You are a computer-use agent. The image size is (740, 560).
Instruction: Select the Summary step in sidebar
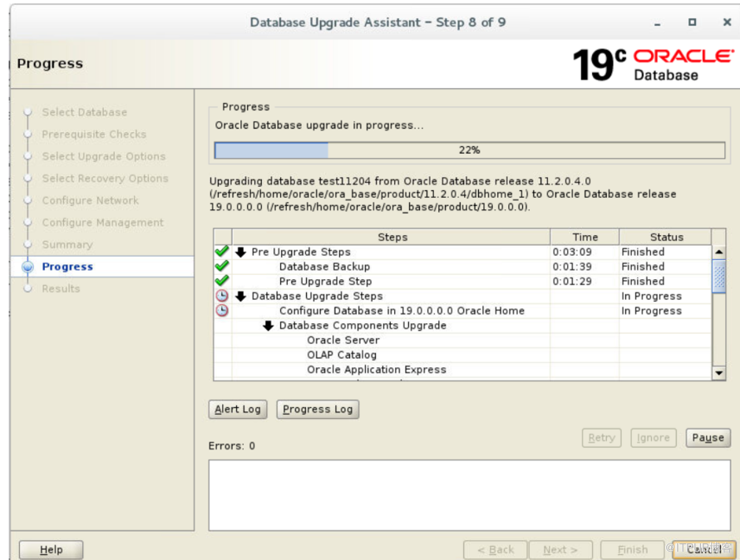[x=67, y=244]
